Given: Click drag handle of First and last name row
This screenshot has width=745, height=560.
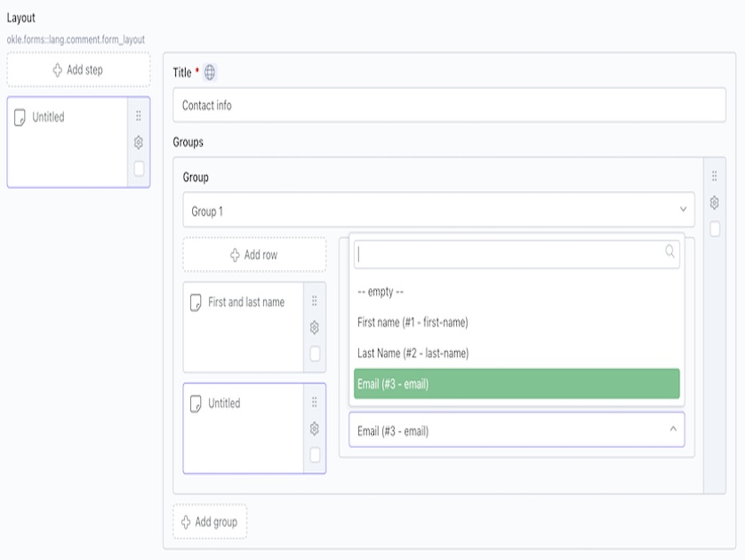Looking at the screenshot, I should click(315, 301).
